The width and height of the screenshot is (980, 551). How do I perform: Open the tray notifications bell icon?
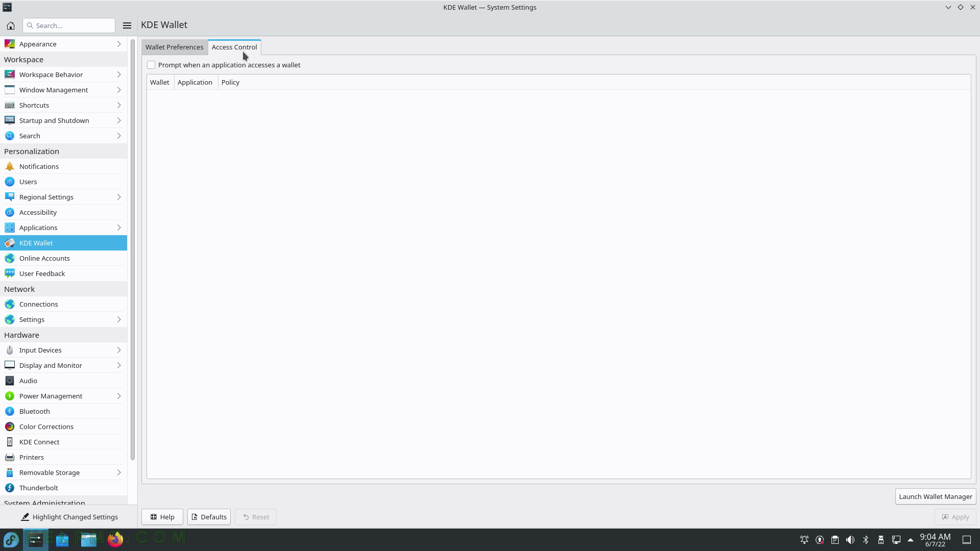point(804,540)
